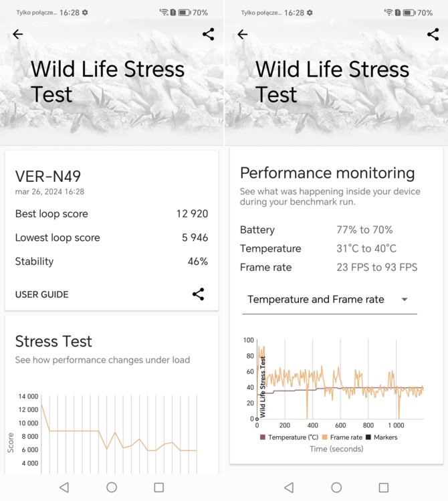Image resolution: width=448 pixels, height=501 pixels.
Task: Tap the right screen's recent apps square
Action: (x=384, y=487)
